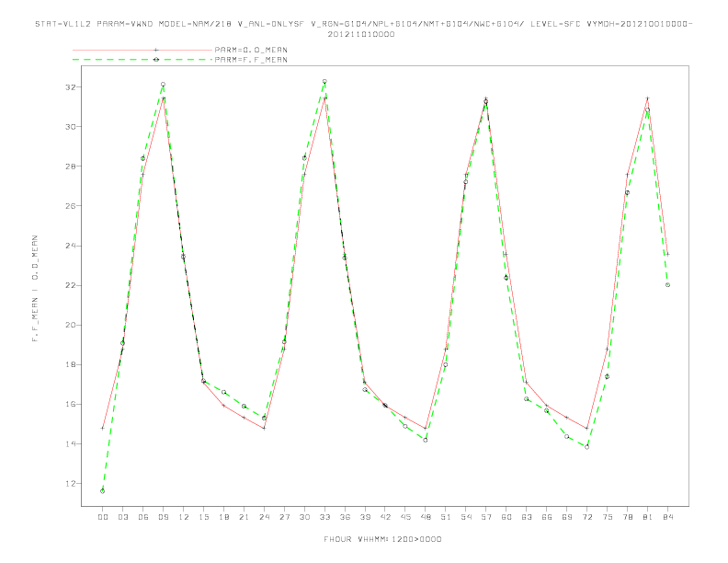Click x-axis forecast hour label 54
This screenshot has width=728, height=563.
(x=466, y=517)
